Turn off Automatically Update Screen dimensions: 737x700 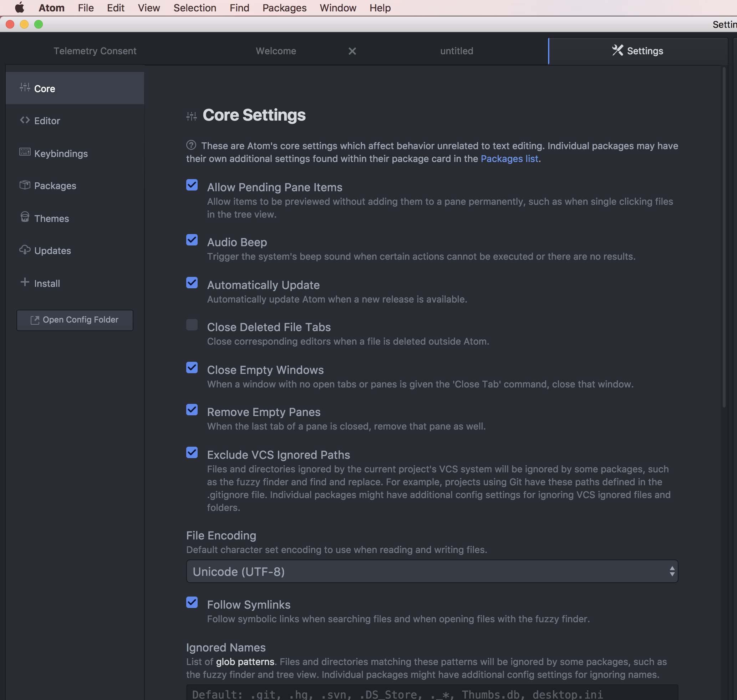click(x=192, y=283)
